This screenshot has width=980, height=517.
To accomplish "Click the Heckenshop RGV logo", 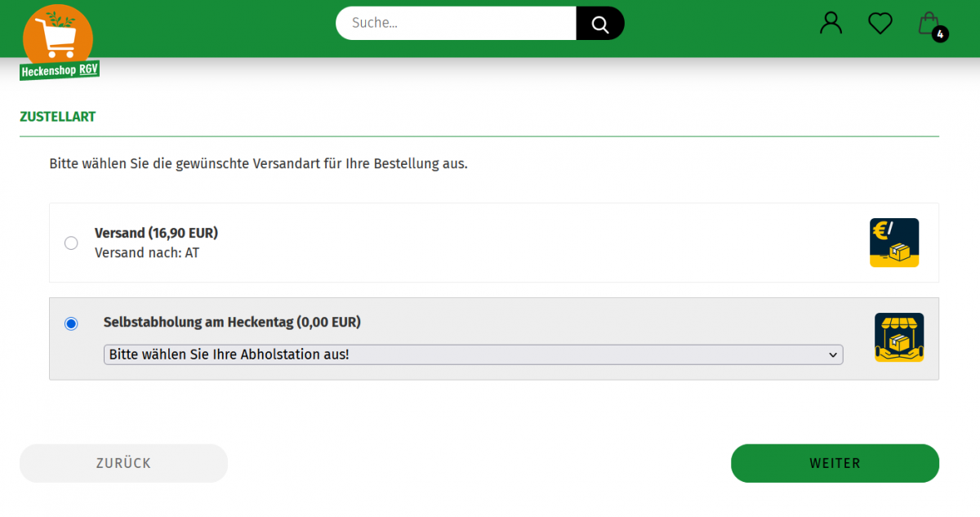I will (59, 42).
